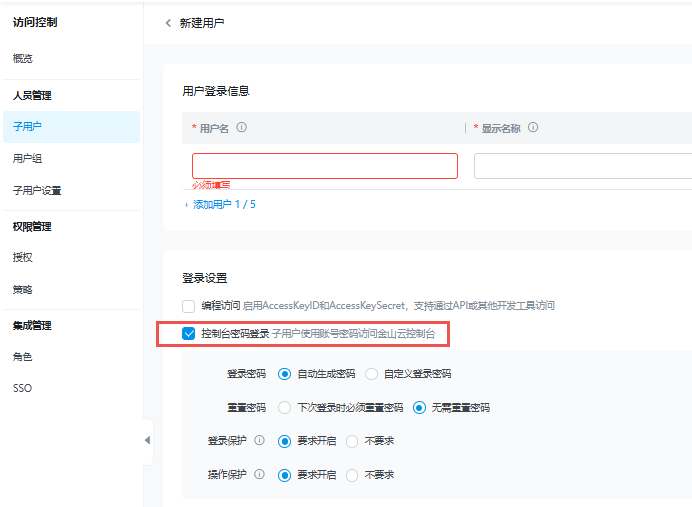Viewport: 692px width, 507px height.
Task: Open 用户组 in the sidebar
Action: (27, 158)
